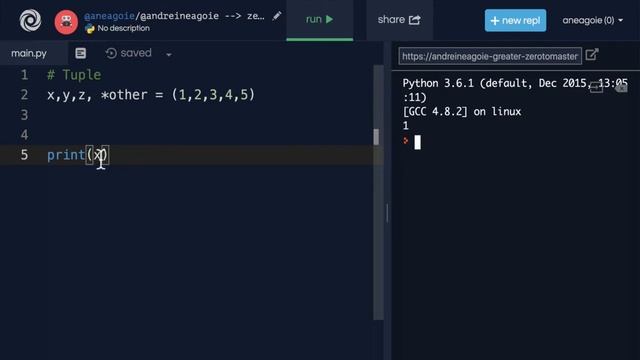Run the program
The height and width of the screenshot is (360, 640).
tap(320, 20)
